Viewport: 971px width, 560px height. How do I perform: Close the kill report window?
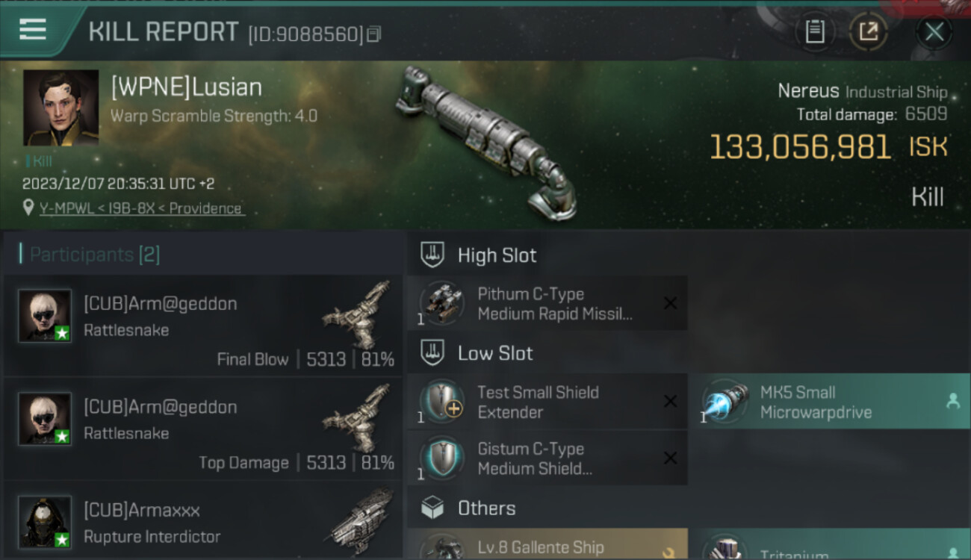(x=934, y=32)
